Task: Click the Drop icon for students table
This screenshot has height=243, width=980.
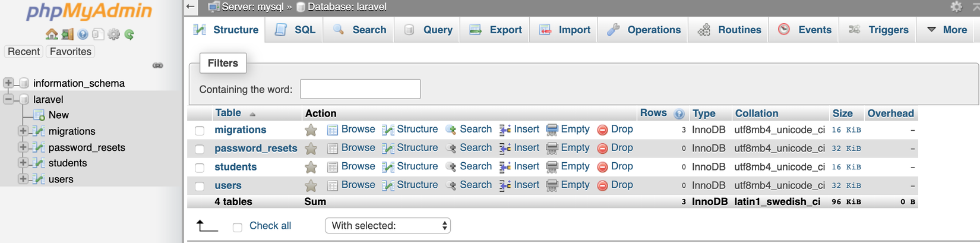Action: click(x=602, y=167)
